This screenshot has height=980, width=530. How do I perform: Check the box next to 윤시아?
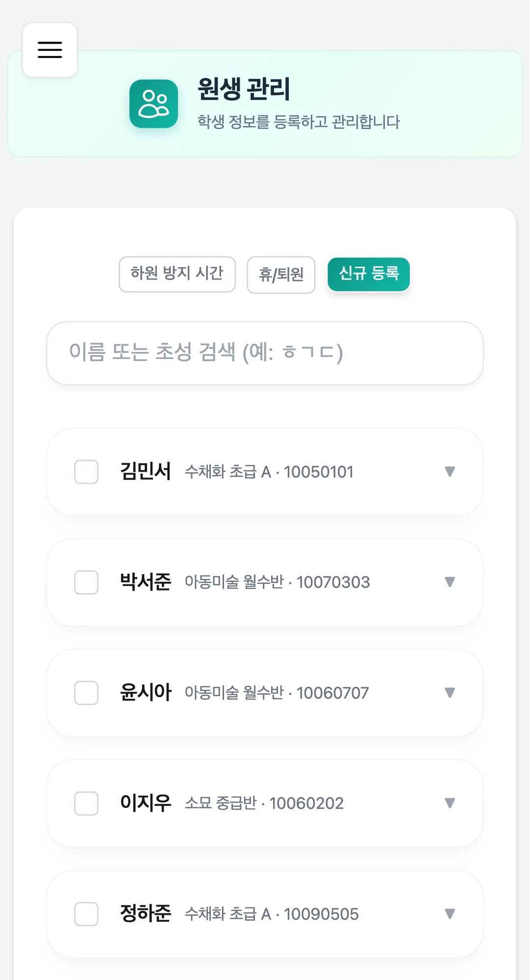click(86, 693)
